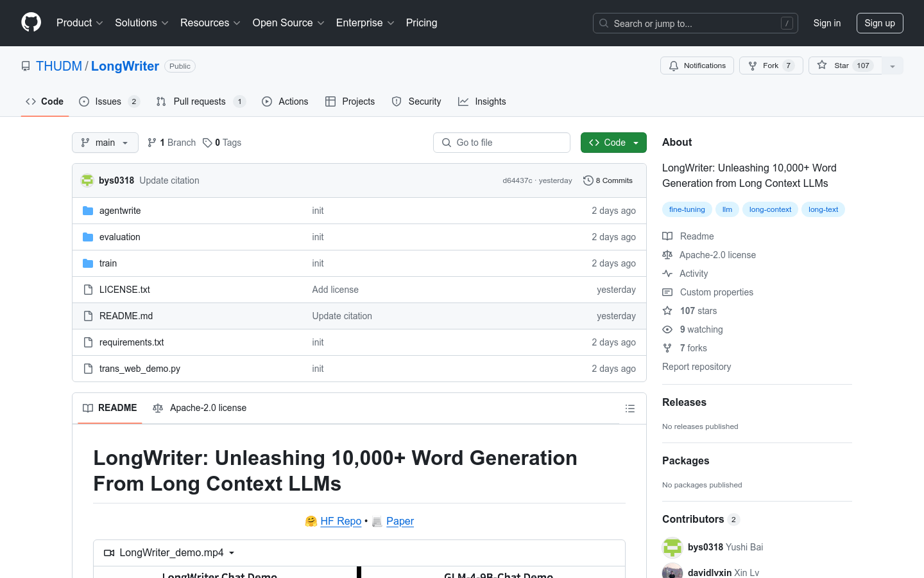Screen dimensions: 924x578
Task: Star the LongWriter repository
Action: click(845, 66)
